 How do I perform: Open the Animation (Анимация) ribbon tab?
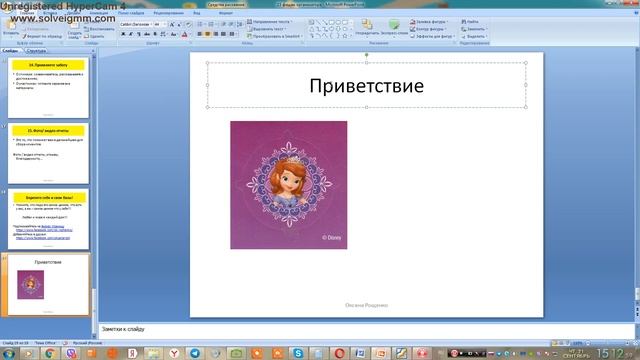pos(99,13)
